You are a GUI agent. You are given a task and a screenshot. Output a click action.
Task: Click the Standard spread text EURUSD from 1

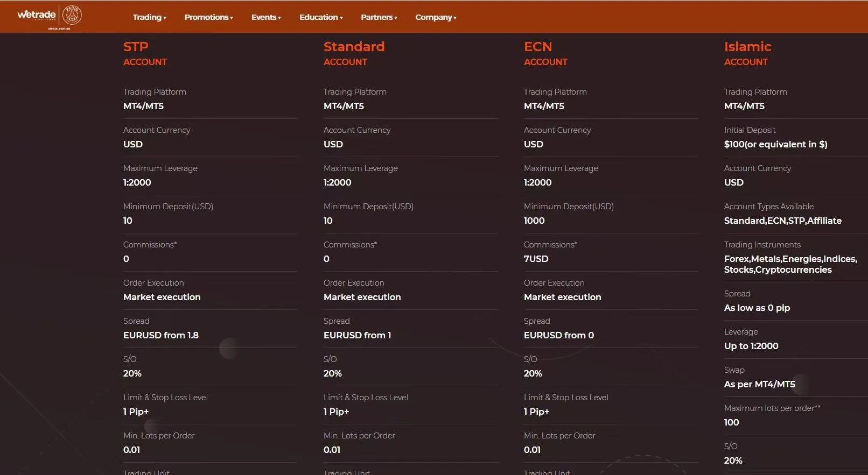click(357, 335)
